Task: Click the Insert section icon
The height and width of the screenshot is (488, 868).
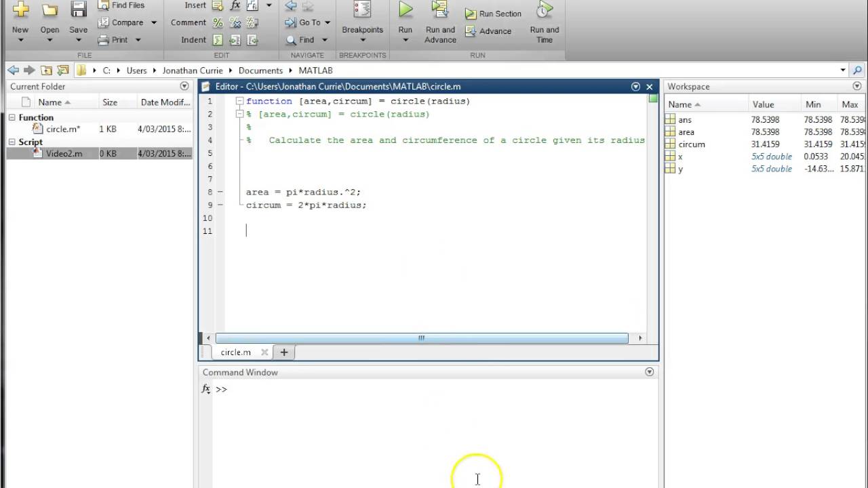Action: tap(218, 5)
